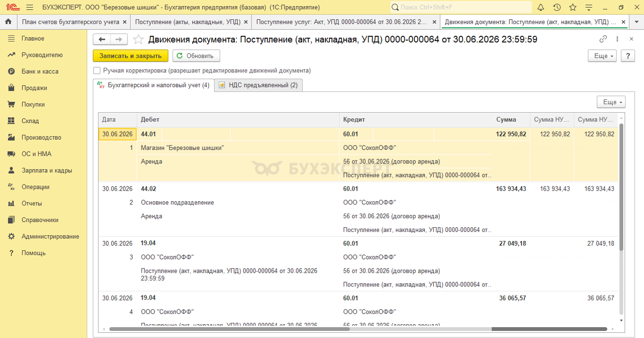The height and width of the screenshot is (338, 644).
Task: Close the План счетов tab
Action: (125, 22)
